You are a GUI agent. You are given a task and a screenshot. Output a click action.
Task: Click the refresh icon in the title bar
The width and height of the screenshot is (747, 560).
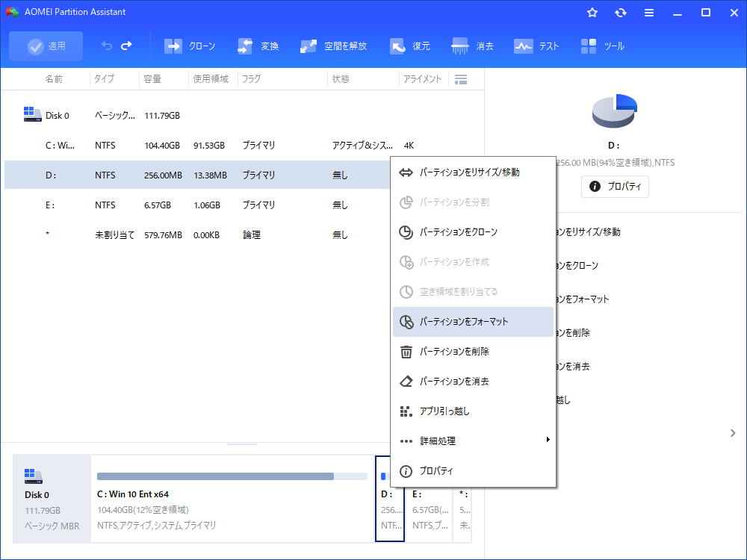pyautogui.click(x=621, y=12)
